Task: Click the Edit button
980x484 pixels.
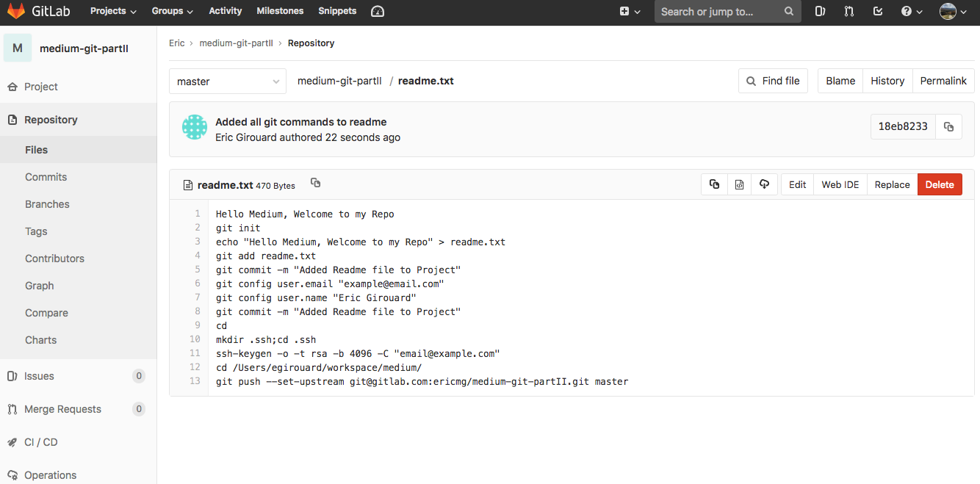Action: tap(797, 184)
